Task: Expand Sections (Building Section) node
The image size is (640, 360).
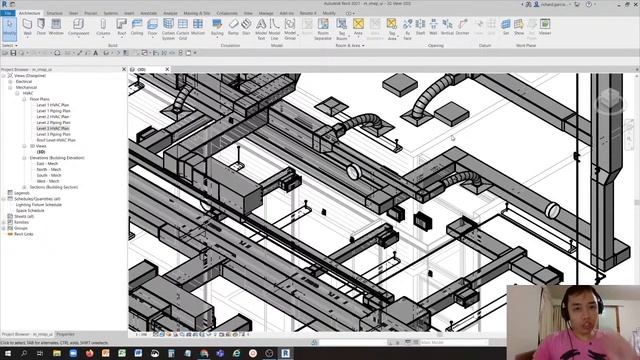Action: 24,187
